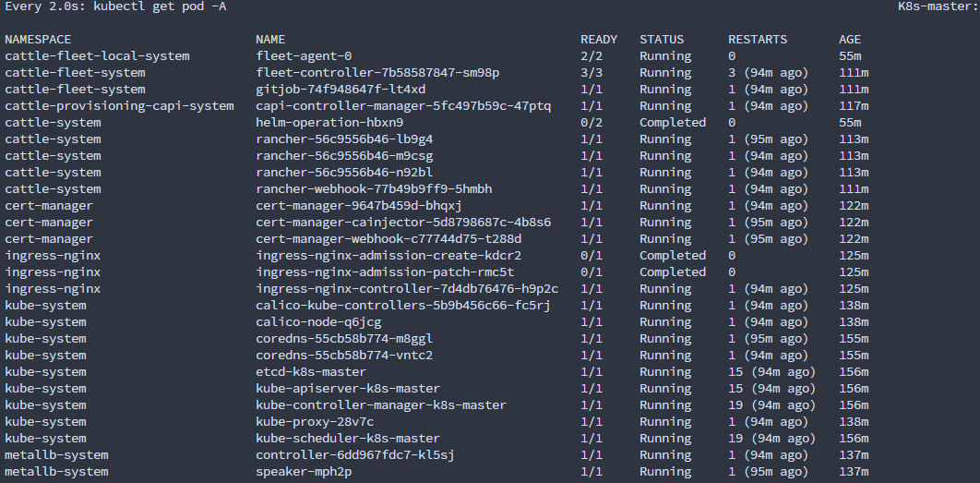Select pod cert-manager-cainjector-5d8798687c-4b8s6
The height and width of the screenshot is (483, 980).
pos(404,222)
